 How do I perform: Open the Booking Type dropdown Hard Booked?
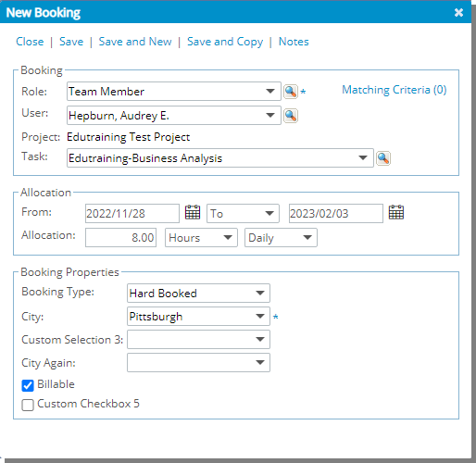click(x=198, y=294)
